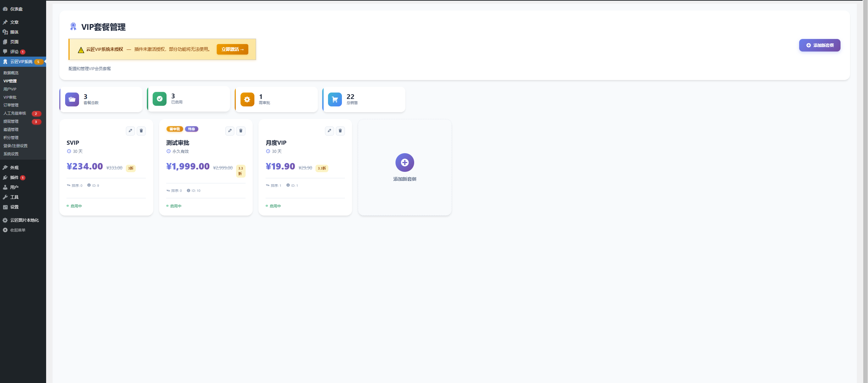
Task: Click the 需审批 badge on 测试审批 card
Action: coord(175,129)
